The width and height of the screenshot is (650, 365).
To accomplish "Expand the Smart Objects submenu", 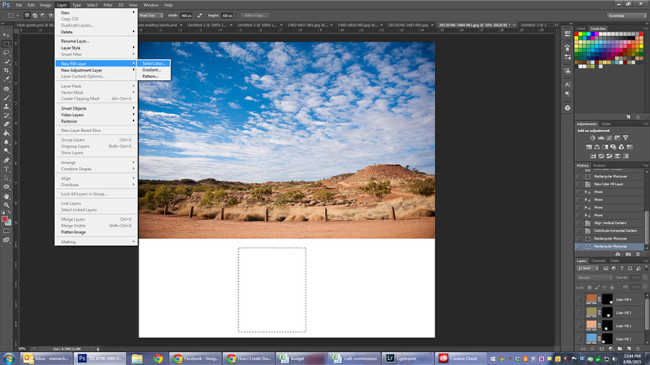I will [x=96, y=108].
